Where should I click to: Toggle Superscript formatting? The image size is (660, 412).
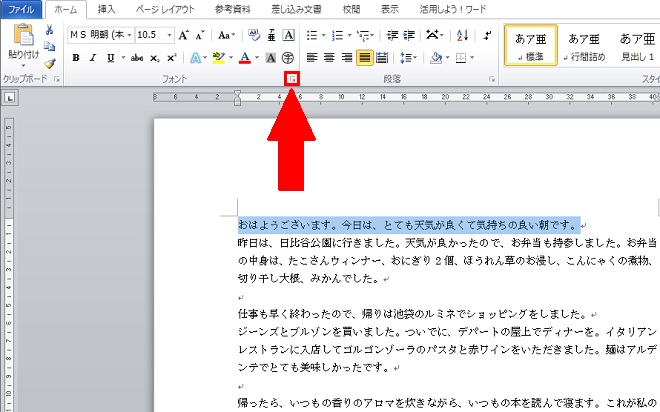click(x=172, y=58)
